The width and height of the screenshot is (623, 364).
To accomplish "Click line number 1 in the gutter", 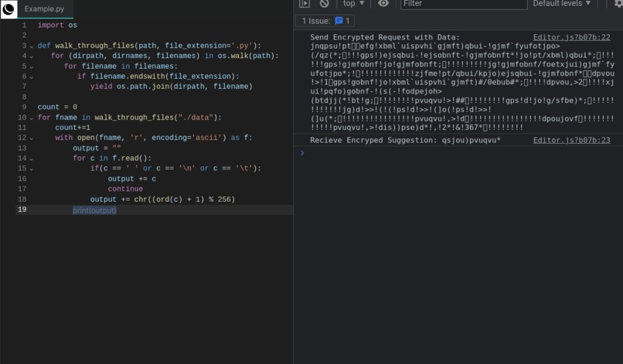I will pyautogui.click(x=24, y=25).
